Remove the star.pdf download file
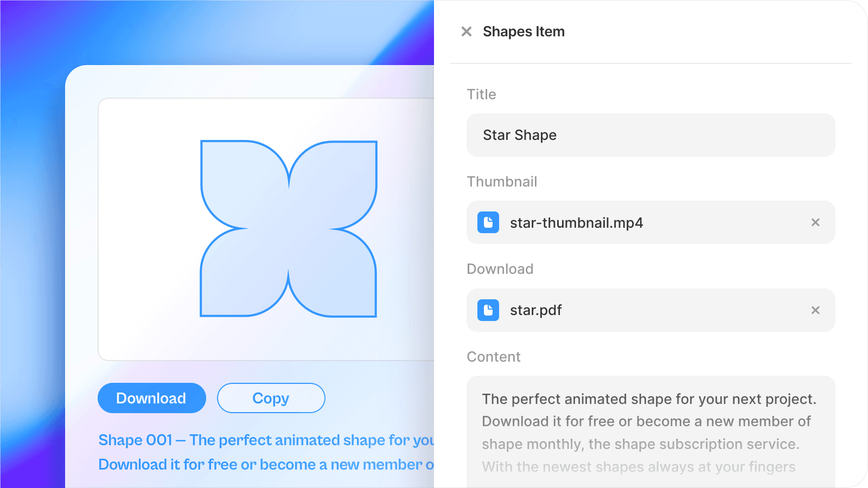This screenshot has width=868, height=488. pyautogui.click(x=815, y=310)
